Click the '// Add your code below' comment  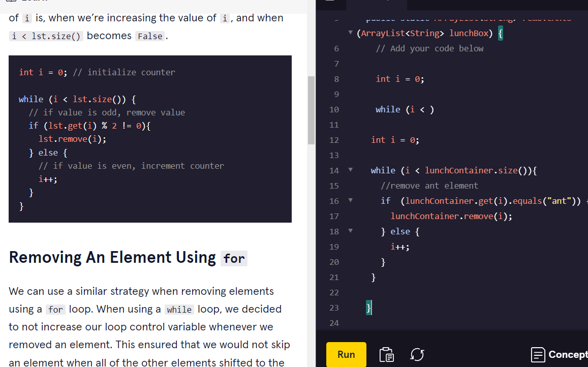[429, 48]
